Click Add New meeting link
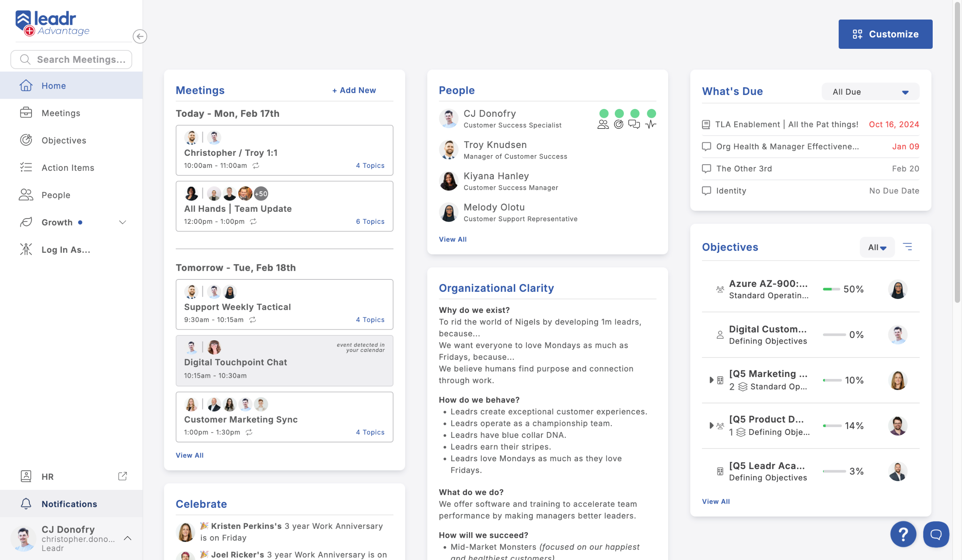962x560 pixels. [x=354, y=90]
